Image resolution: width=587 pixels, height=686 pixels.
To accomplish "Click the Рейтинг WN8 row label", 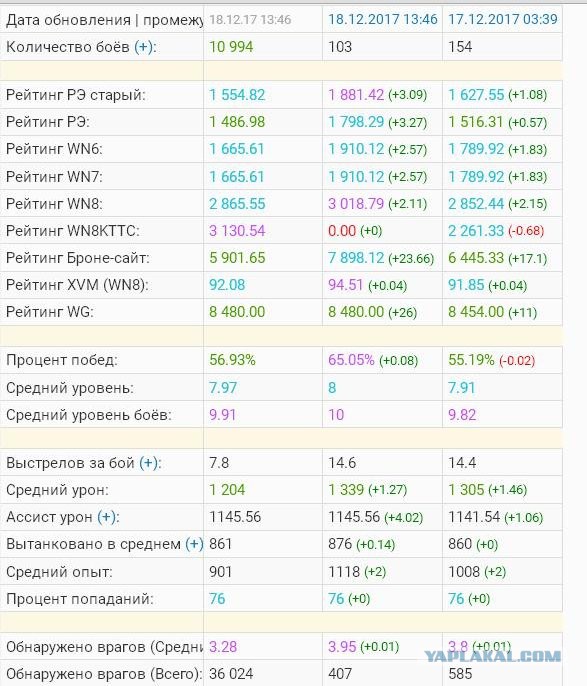I will point(54,204).
